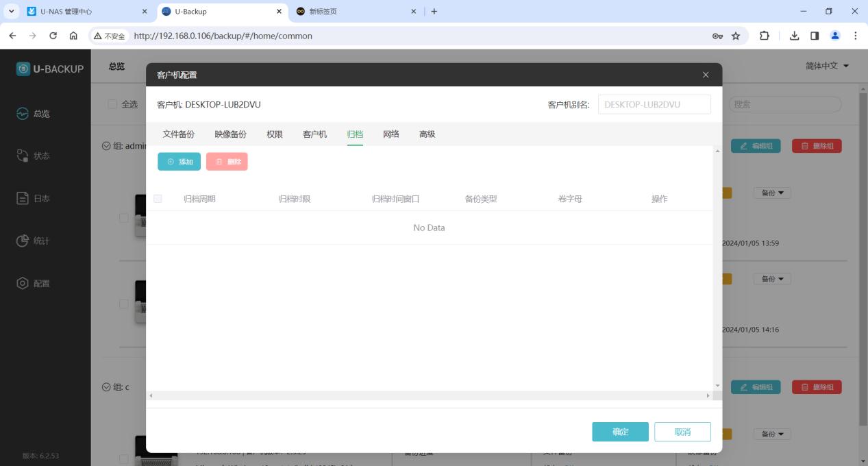Click the browser reload icon
The height and width of the screenshot is (466, 868).
53,36
